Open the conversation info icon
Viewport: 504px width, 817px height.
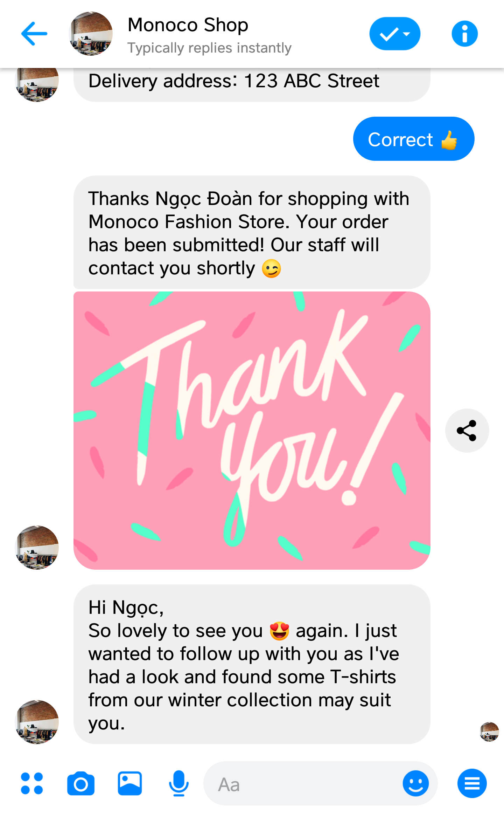(464, 34)
